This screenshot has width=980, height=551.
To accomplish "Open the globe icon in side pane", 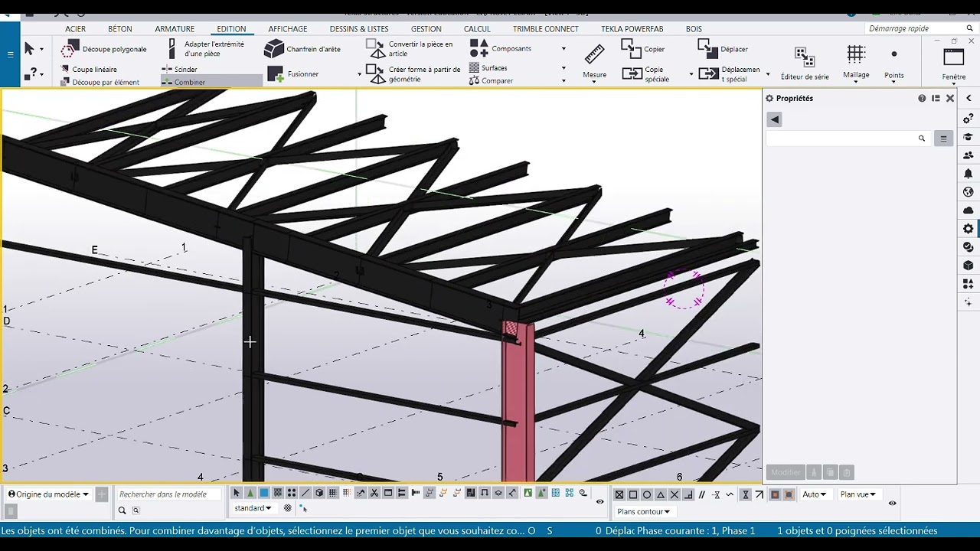I will [969, 192].
